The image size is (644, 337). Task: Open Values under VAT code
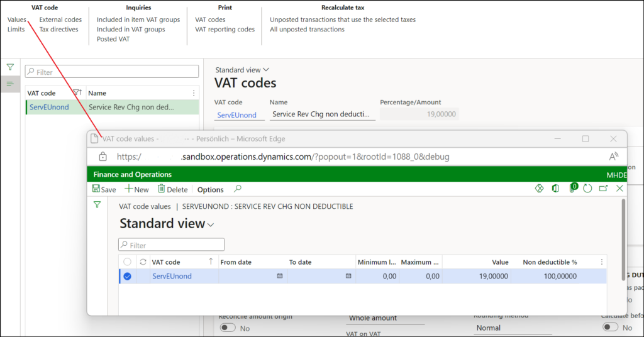[x=16, y=19]
